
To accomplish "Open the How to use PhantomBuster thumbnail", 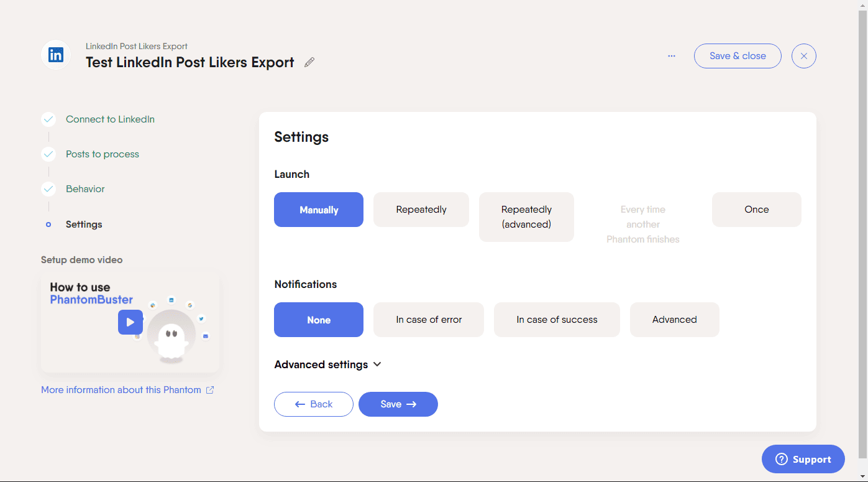I will (x=130, y=322).
